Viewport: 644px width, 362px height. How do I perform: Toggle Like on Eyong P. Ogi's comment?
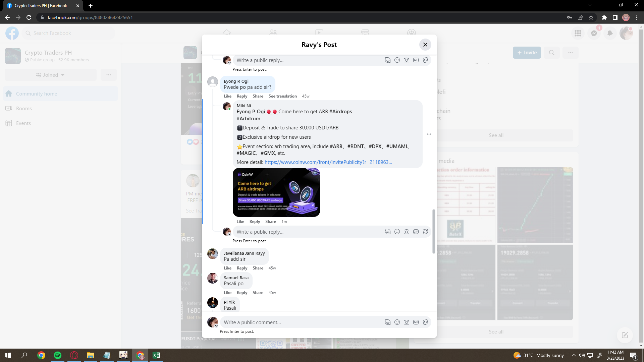(x=227, y=96)
